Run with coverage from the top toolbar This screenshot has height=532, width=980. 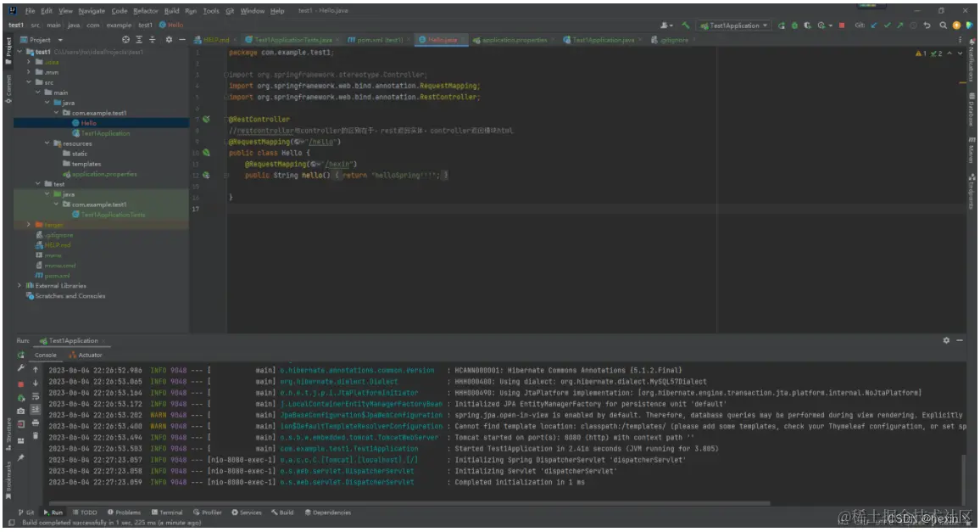(808, 25)
